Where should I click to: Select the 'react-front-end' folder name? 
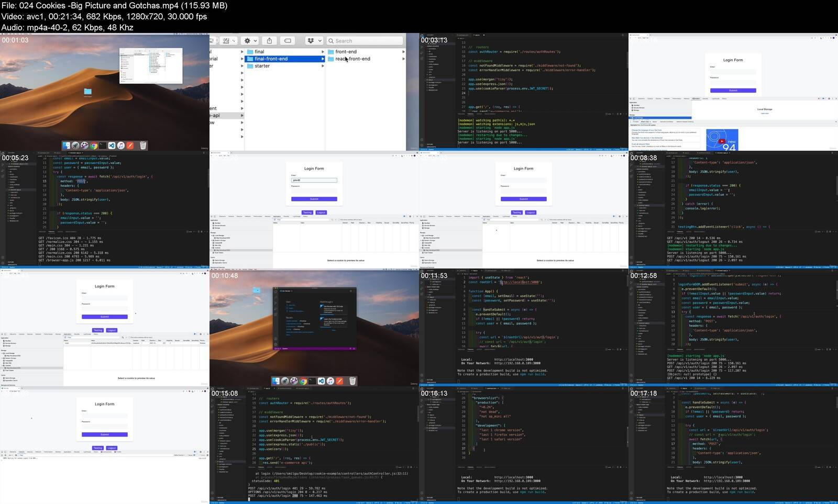click(x=352, y=59)
